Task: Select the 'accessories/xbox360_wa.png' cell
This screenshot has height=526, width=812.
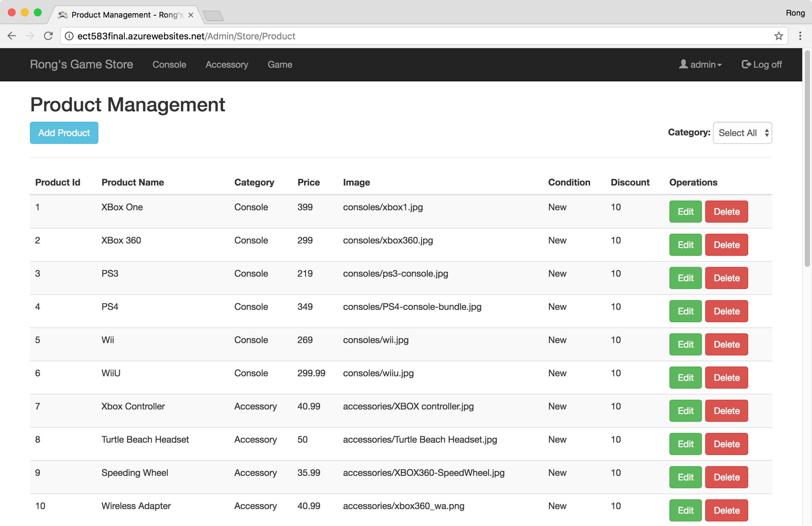Action: pyautogui.click(x=404, y=506)
